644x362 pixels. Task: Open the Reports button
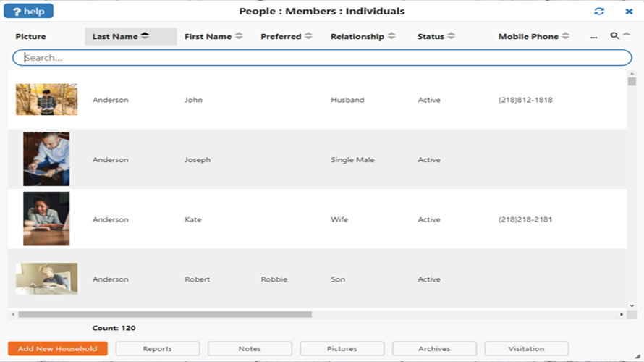[157, 349]
